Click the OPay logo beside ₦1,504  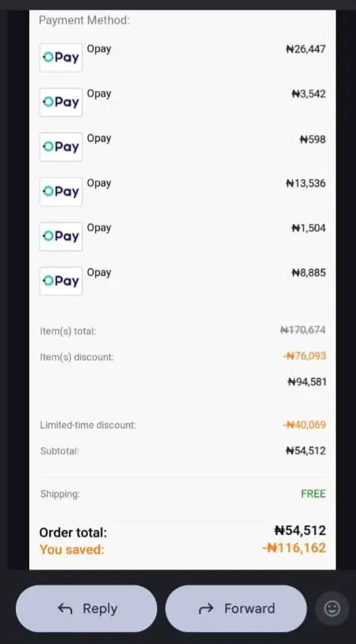(61, 236)
